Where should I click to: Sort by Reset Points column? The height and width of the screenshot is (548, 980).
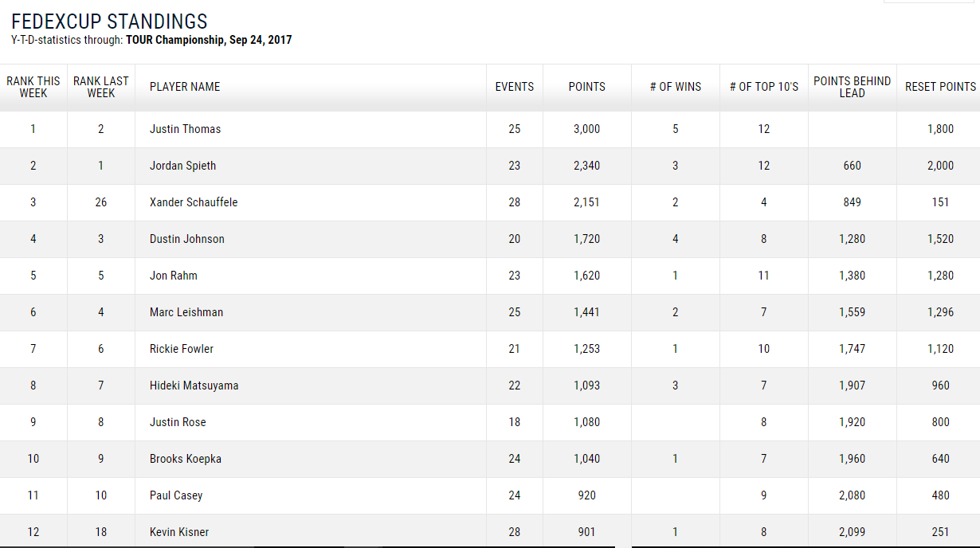click(940, 87)
